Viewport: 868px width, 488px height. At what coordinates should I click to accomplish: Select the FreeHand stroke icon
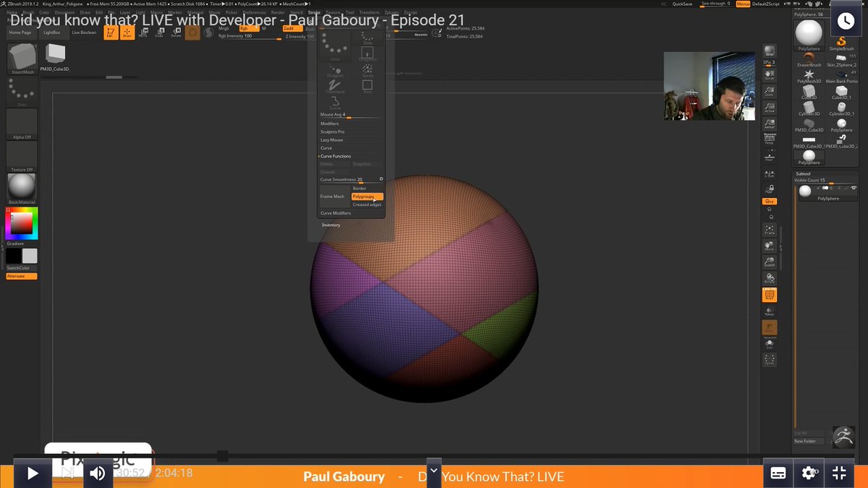(x=335, y=87)
